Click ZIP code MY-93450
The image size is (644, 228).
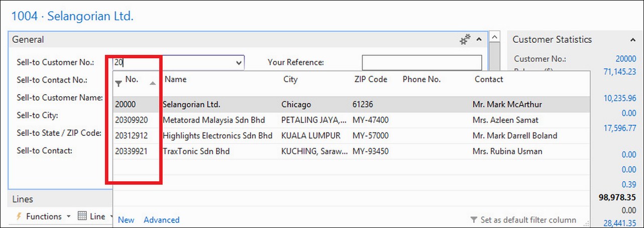point(371,151)
